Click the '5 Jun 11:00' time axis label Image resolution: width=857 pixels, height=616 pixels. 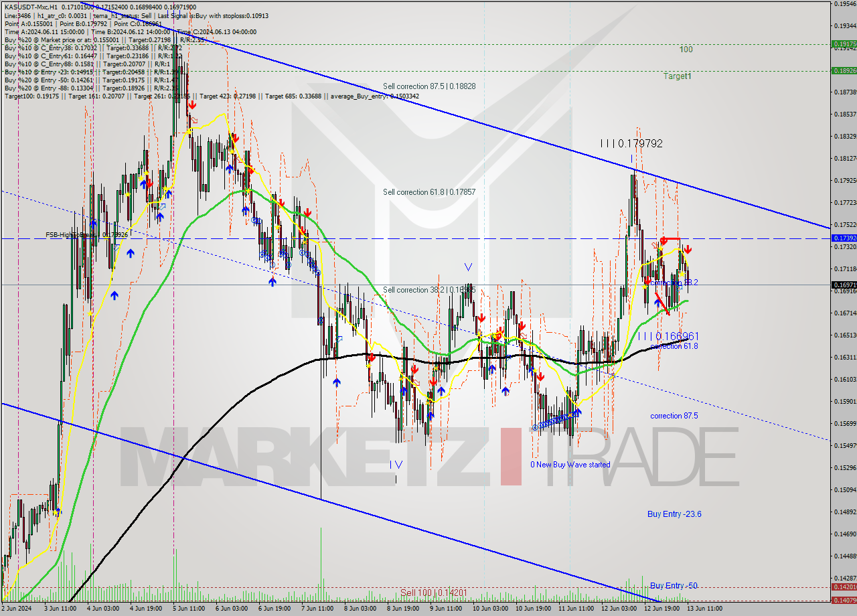[189, 609]
